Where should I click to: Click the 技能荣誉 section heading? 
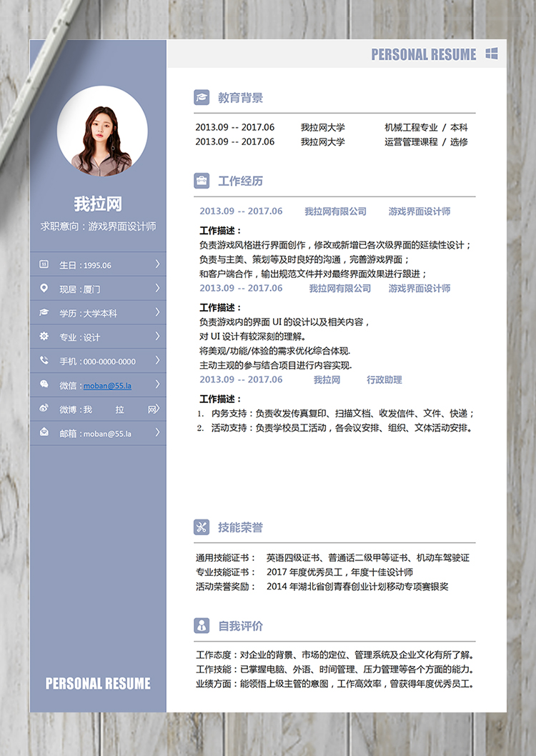click(241, 527)
